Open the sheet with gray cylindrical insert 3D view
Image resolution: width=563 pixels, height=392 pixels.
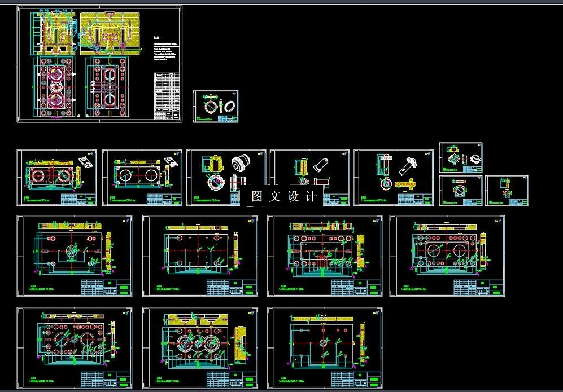click(x=226, y=178)
